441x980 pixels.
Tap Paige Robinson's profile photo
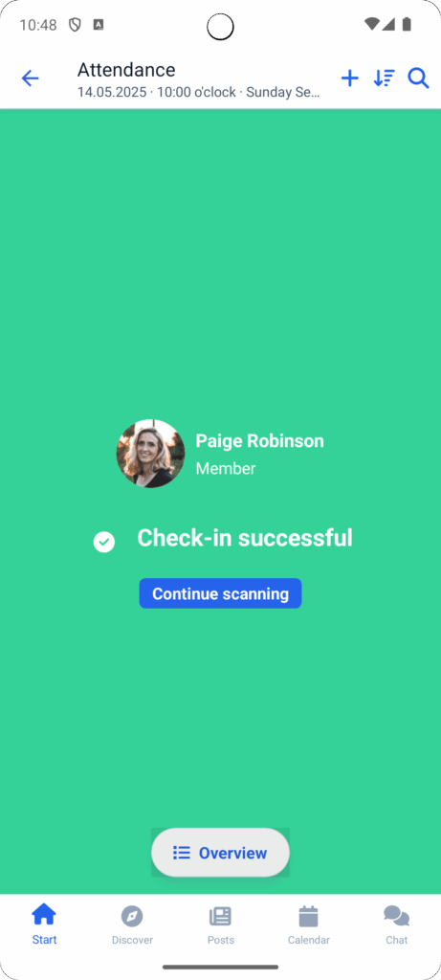(150, 454)
